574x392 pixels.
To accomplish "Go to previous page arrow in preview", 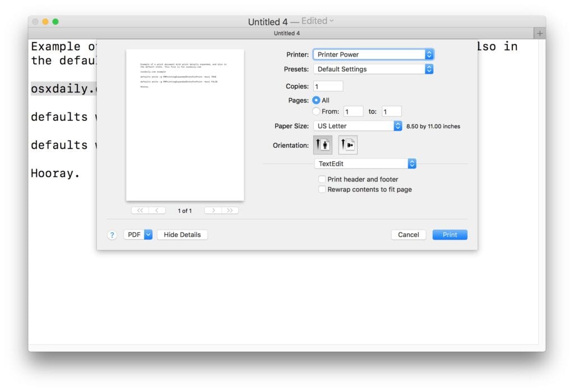I will click(157, 211).
